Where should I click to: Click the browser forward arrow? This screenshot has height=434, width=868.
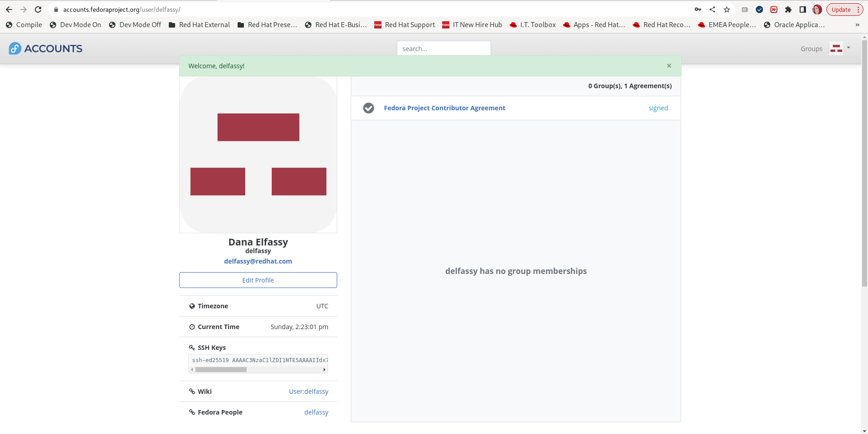[24, 9]
